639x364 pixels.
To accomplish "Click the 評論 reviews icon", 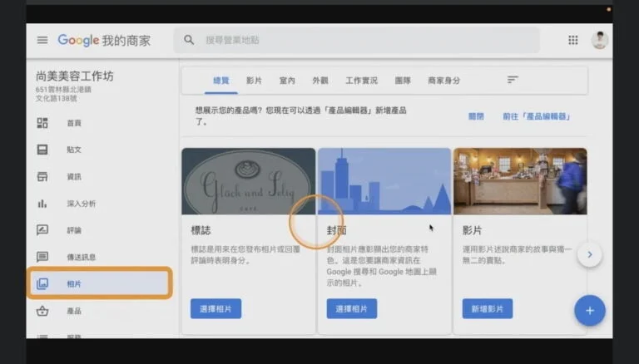I will click(42, 230).
